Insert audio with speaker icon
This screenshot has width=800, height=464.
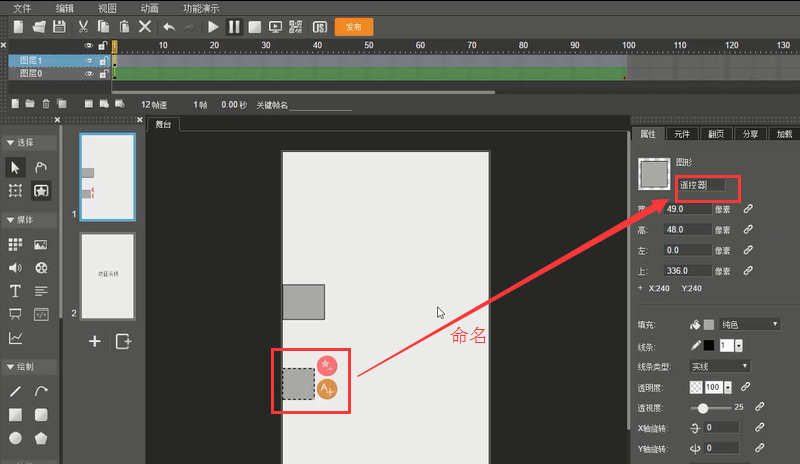pyautogui.click(x=15, y=267)
